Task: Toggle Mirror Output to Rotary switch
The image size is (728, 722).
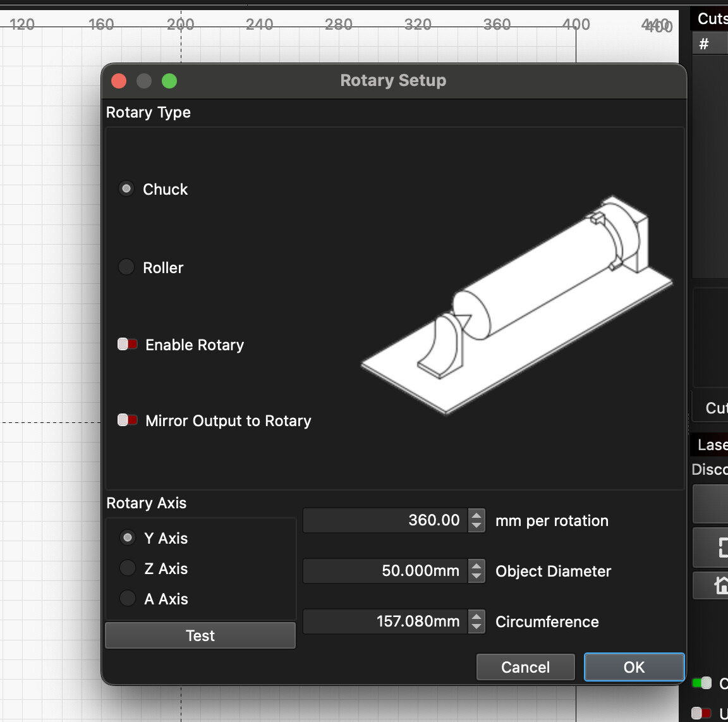Action: point(128,420)
